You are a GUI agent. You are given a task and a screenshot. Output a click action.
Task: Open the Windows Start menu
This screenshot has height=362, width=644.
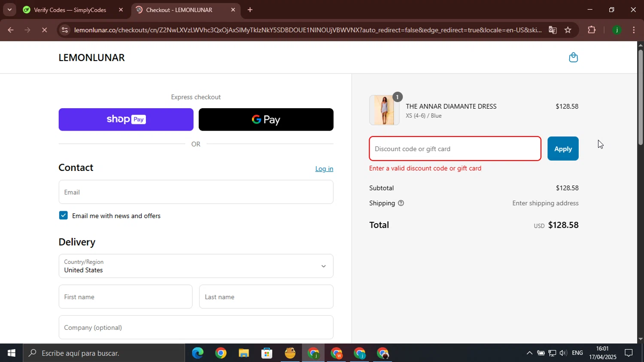pyautogui.click(x=11, y=353)
